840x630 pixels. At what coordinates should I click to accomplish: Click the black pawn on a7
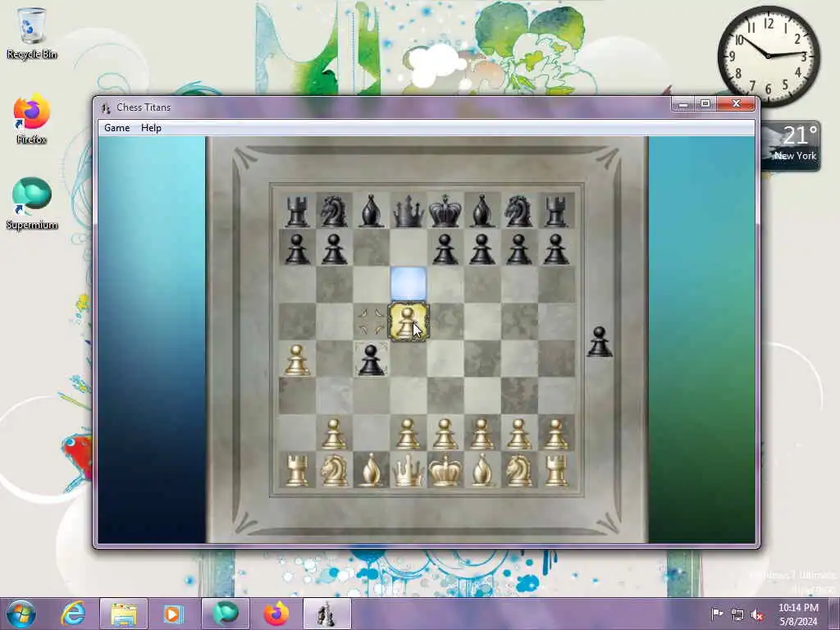click(297, 249)
